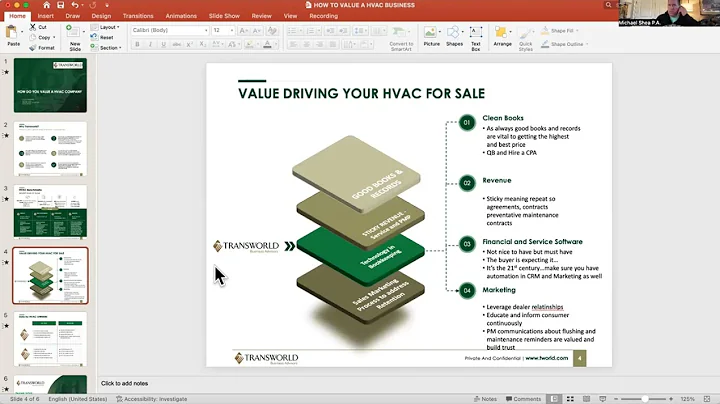Viewport: 720px width, 404px height.
Task: Click the zoom in plus button
Action: (x=671, y=399)
